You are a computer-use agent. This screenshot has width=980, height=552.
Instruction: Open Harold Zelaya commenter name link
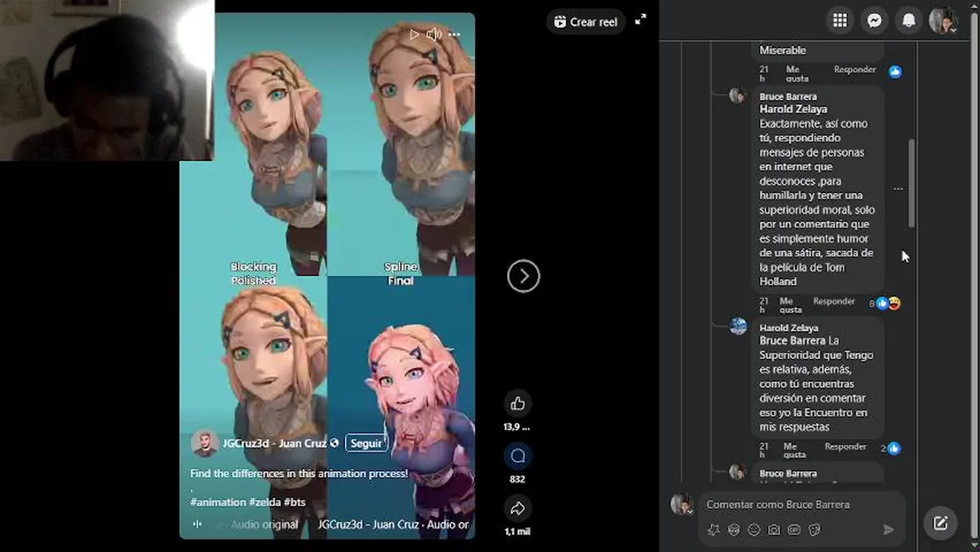(789, 328)
